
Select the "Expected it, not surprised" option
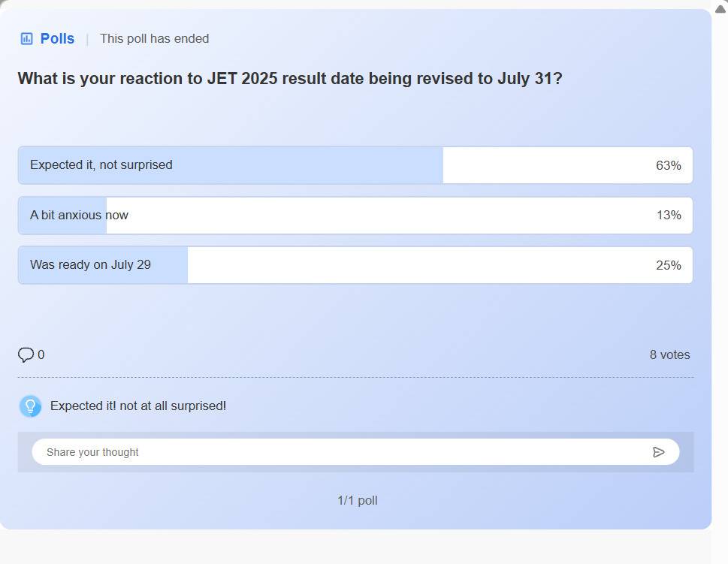(101, 165)
